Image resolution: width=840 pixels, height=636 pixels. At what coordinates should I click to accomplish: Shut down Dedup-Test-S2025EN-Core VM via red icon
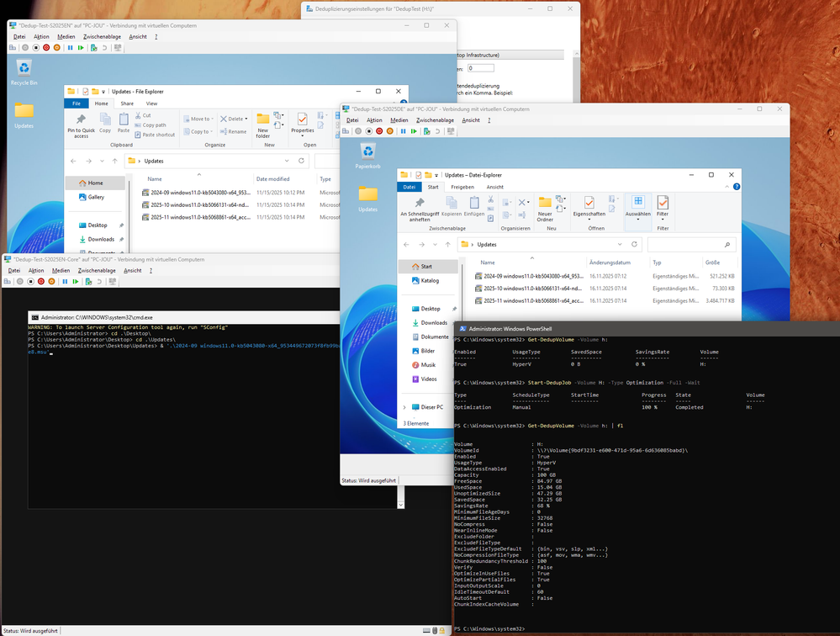coord(40,281)
